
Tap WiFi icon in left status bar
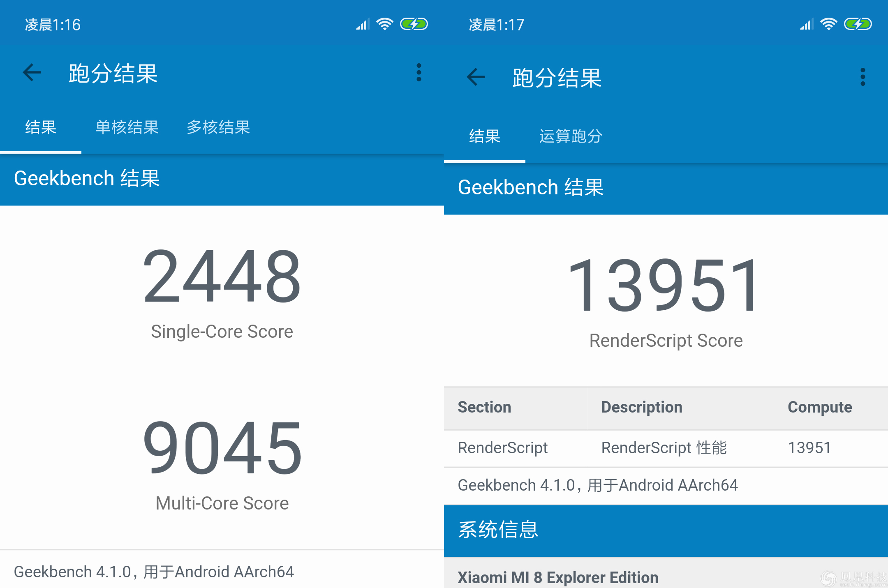[385, 24]
